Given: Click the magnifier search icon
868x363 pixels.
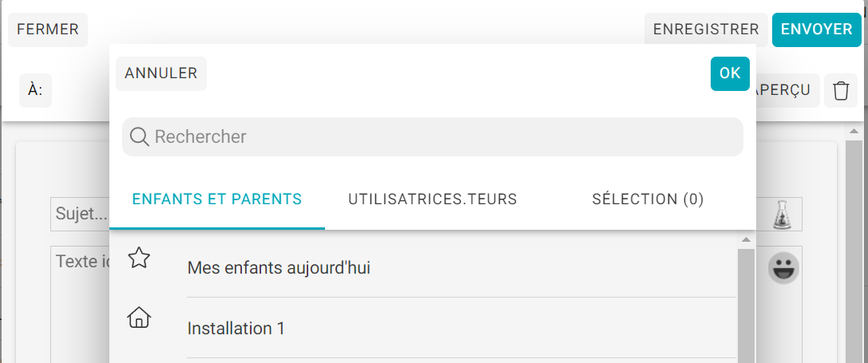Looking at the screenshot, I should coord(140,136).
